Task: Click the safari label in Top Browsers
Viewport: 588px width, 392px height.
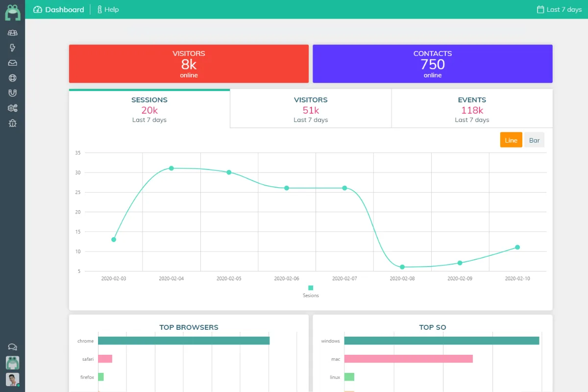Action: coord(88,359)
